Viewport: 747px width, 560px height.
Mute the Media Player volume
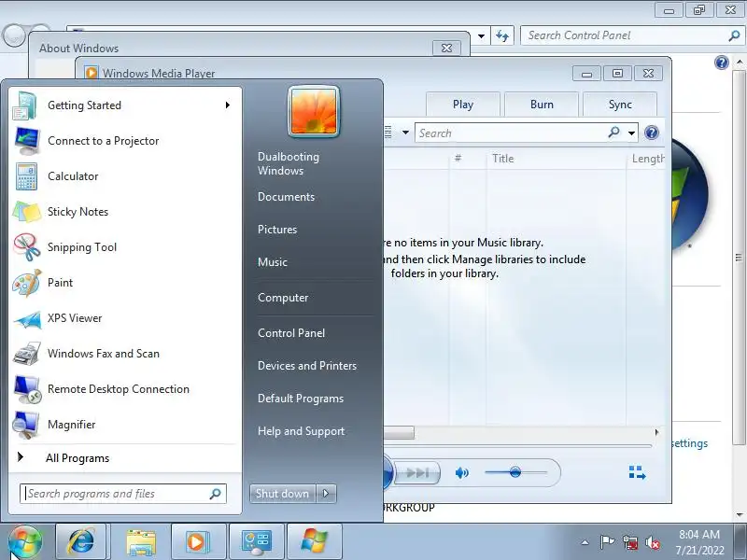click(x=461, y=473)
